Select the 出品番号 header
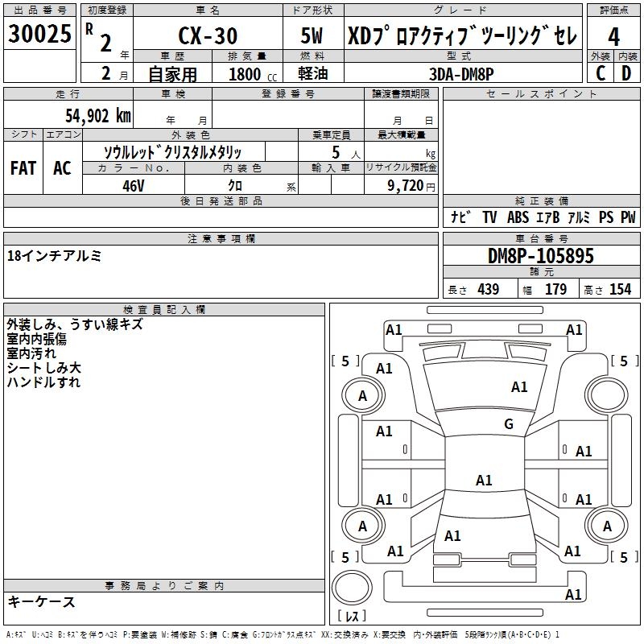The height and width of the screenshot is (644, 644). coord(39,10)
